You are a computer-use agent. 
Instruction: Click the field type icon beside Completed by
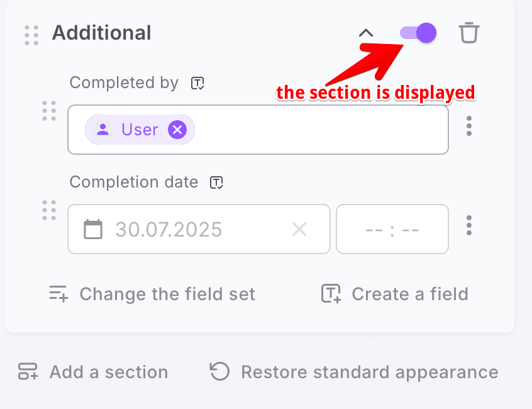click(x=198, y=83)
